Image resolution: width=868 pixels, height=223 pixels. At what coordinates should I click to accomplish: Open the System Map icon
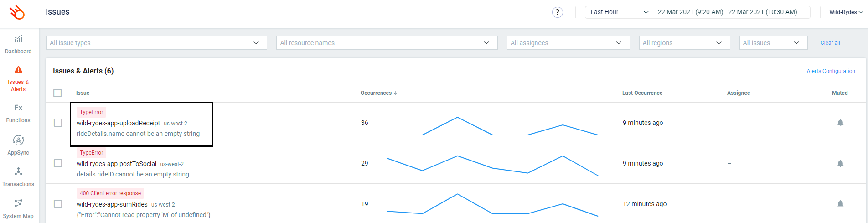click(18, 203)
